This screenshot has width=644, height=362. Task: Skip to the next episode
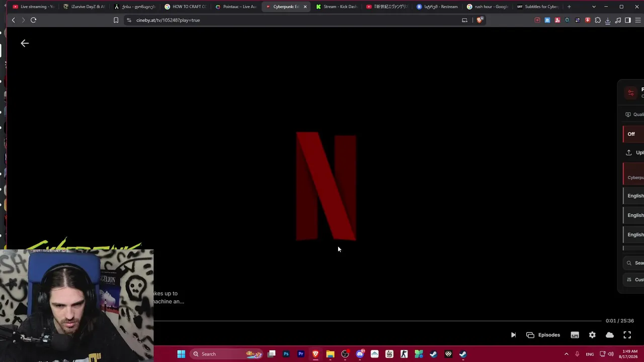tap(513, 335)
